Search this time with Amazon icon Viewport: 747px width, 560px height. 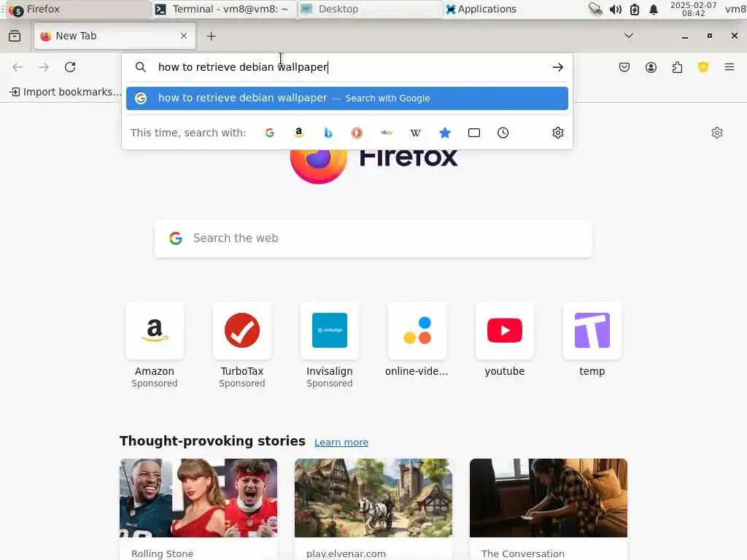tap(298, 133)
